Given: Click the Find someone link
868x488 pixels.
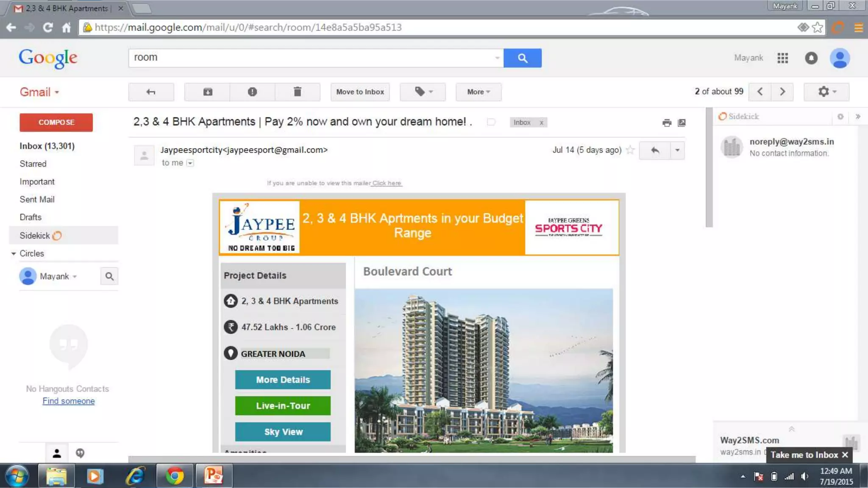Looking at the screenshot, I should click(x=68, y=401).
